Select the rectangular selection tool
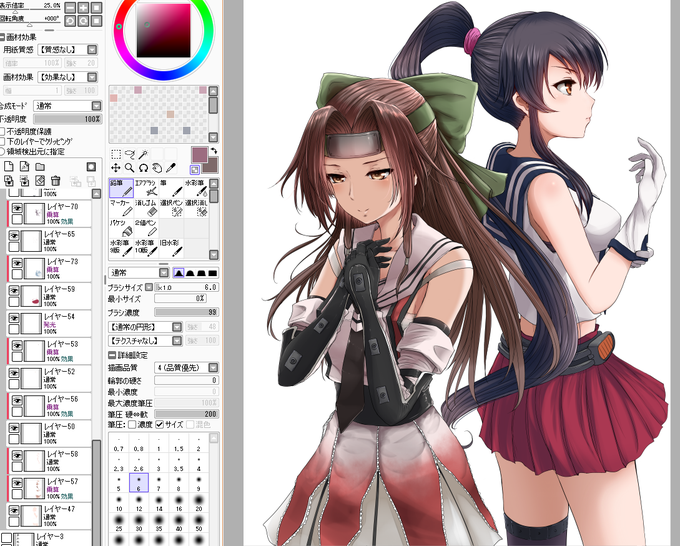 click(116, 154)
